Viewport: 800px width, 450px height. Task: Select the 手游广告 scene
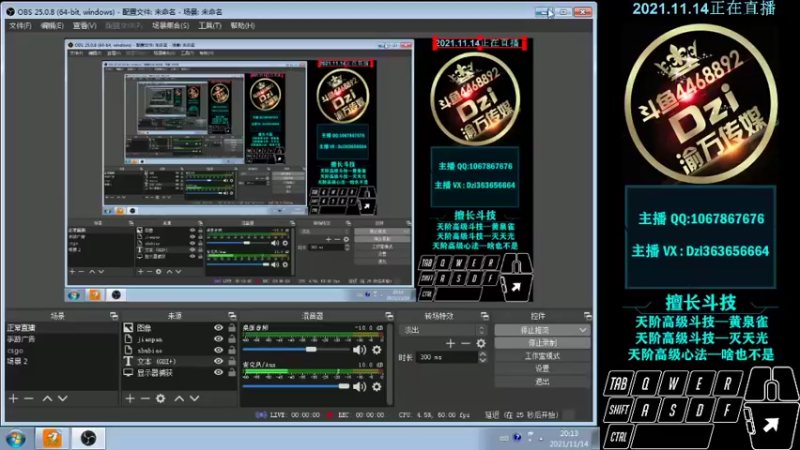pos(62,339)
